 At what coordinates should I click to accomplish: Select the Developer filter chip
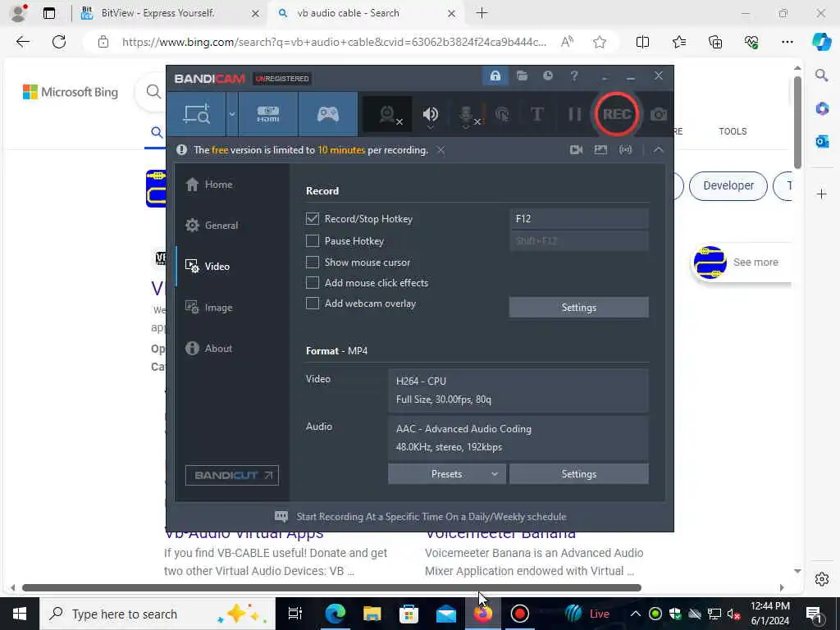coord(728,186)
